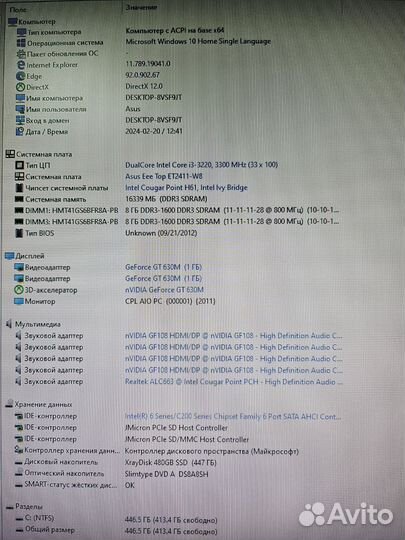Click the Вход в домен icon
This screenshot has width=405, height=540.
20,121
